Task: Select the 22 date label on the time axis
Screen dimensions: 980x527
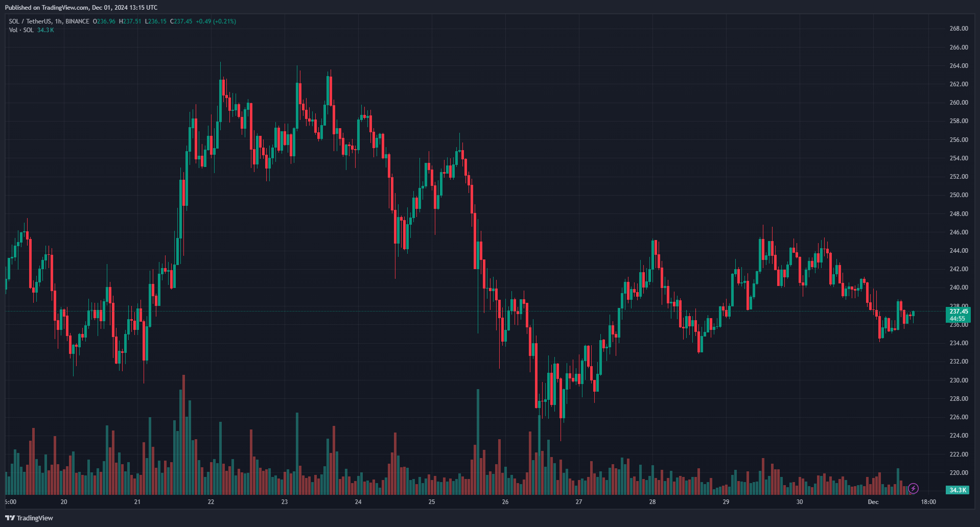Action: coord(211,502)
